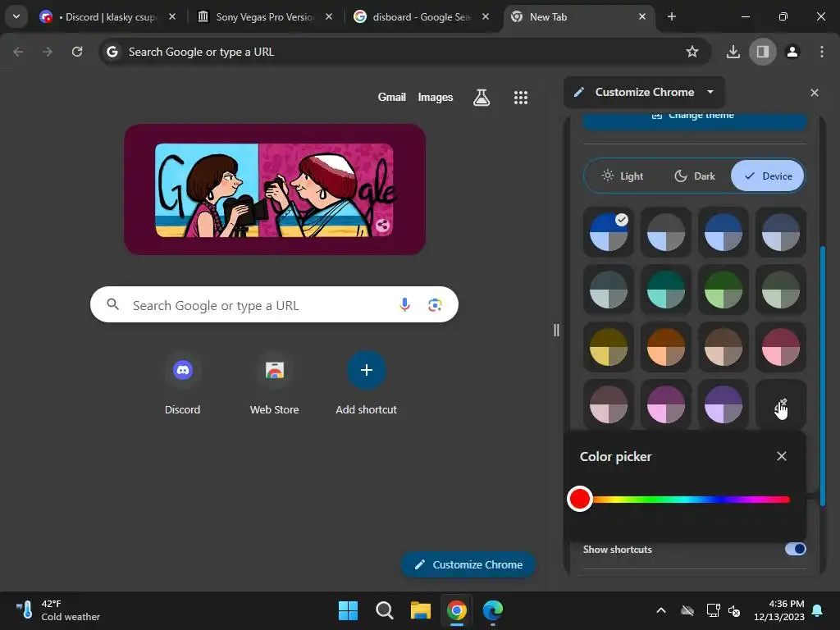Click Add shortcut plus button
Viewport: 840px width, 630px height.
pyautogui.click(x=367, y=370)
